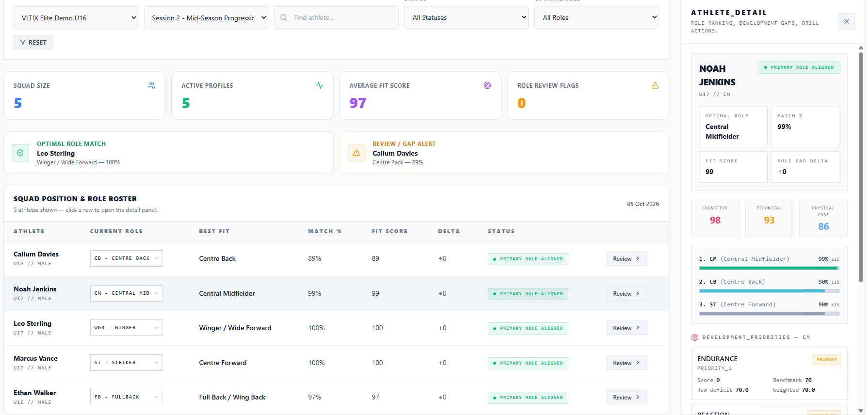Viewport: 868px width, 415px height.
Task: Click the optimal role match shield icon
Action: (x=20, y=153)
